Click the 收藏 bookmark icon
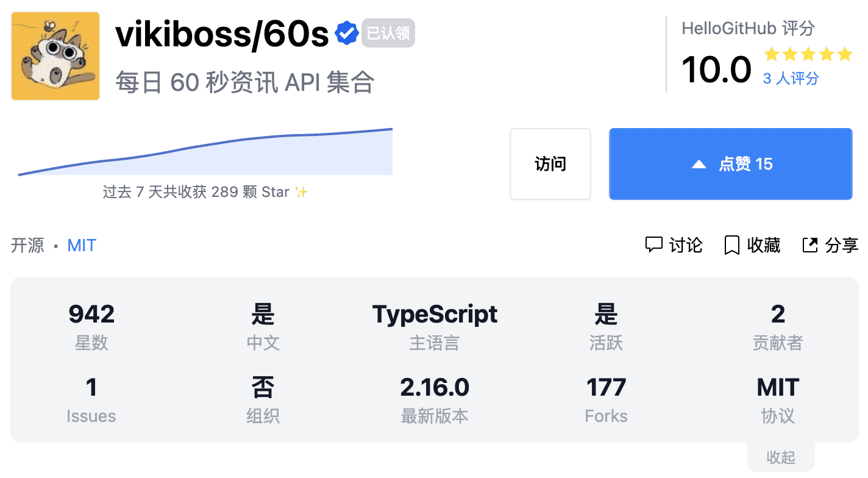The image size is (868, 478). point(731,245)
